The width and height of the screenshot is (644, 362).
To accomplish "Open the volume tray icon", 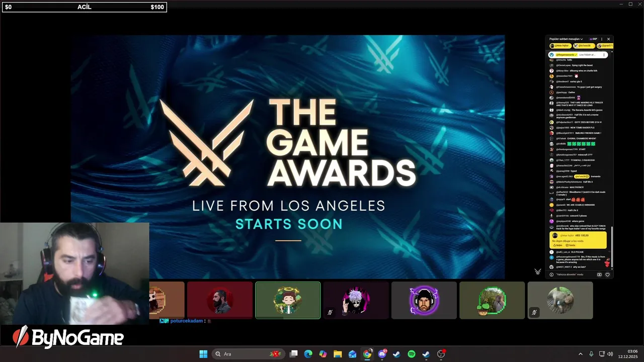I will (x=610, y=354).
